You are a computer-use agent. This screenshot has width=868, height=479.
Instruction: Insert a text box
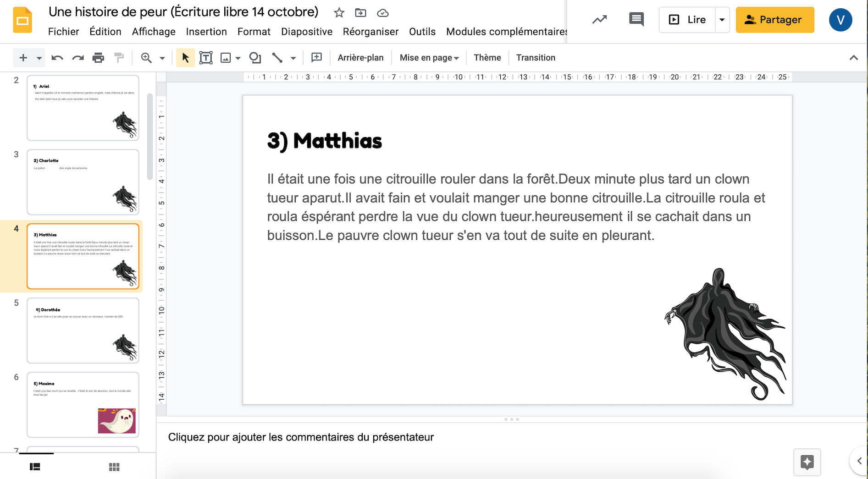pos(206,58)
